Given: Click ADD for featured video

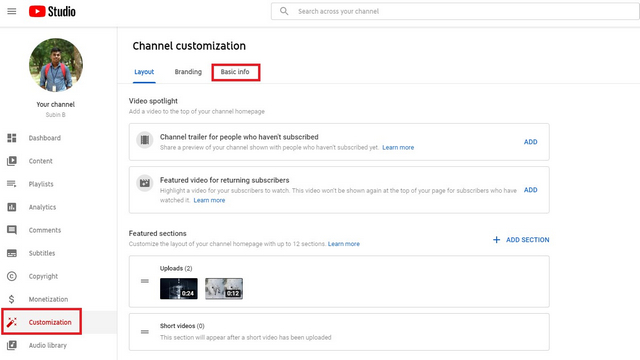Looking at the screenshot, I should [531, 190].
